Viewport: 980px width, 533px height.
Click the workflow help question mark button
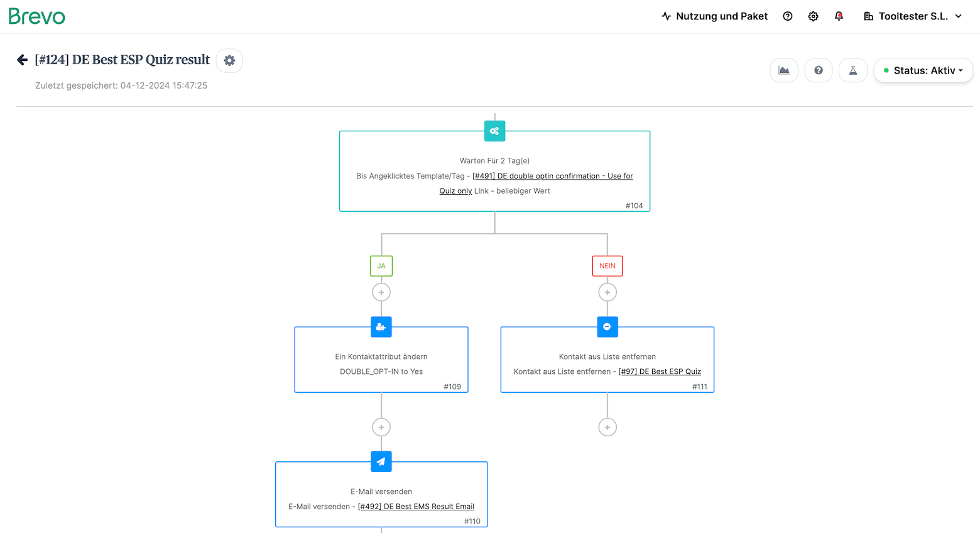point(819,70)
